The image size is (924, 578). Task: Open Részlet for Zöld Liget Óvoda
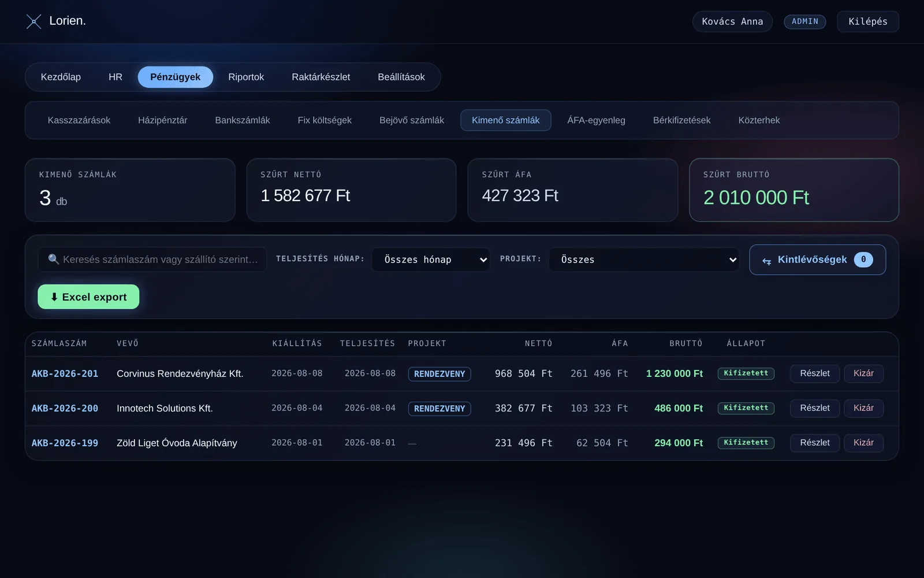tap(815, 443)
